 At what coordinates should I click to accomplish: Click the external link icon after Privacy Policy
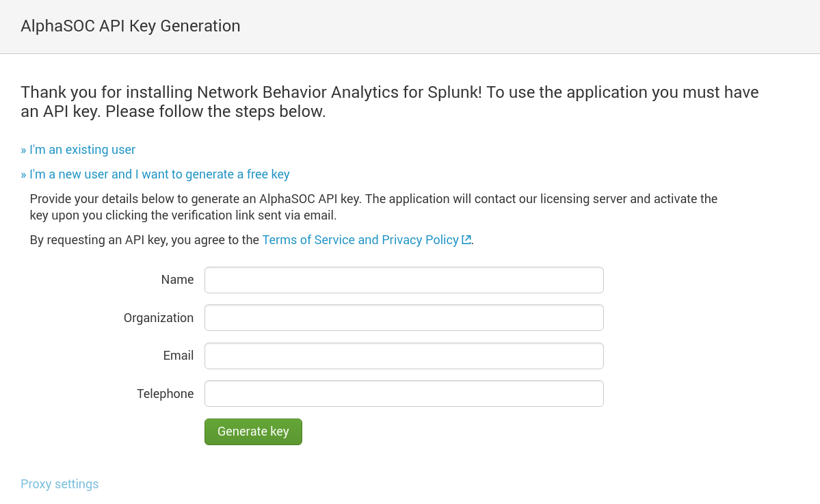(x=466, y=240)
